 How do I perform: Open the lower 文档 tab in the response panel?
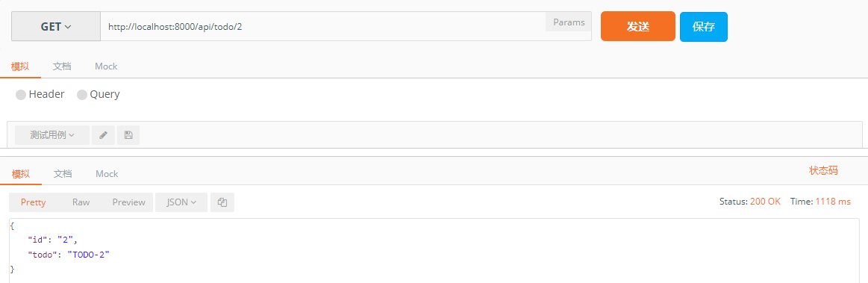pos(63,174)
